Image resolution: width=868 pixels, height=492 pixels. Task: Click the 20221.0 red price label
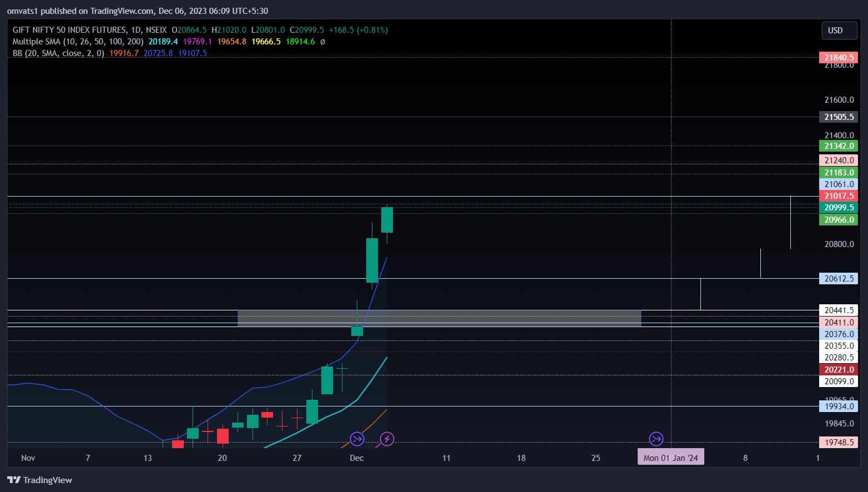(839, 370)
